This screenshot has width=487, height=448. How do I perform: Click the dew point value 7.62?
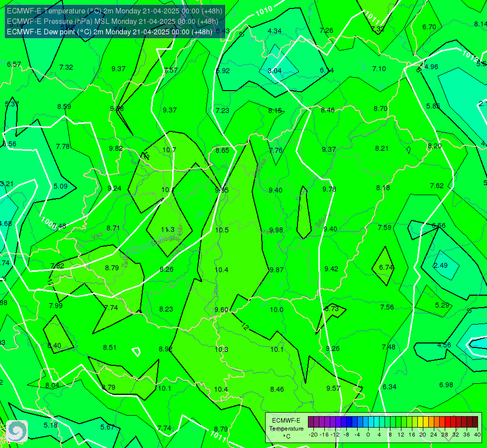(x=437, y=186)
